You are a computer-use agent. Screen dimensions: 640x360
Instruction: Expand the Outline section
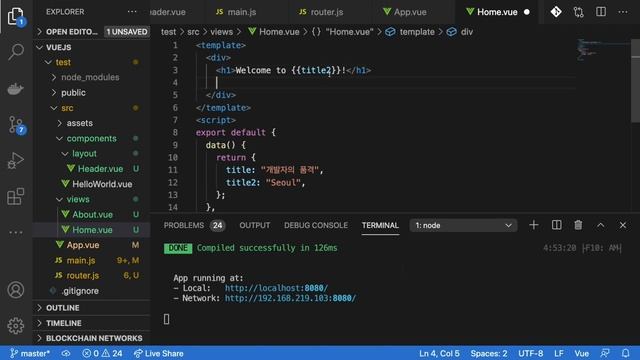(91, 308)
